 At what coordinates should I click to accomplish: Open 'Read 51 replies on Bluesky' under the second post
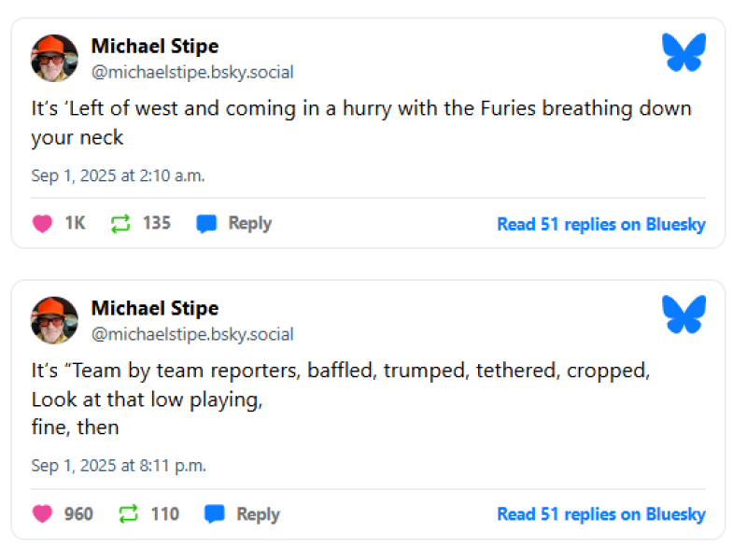pos(601,514)
